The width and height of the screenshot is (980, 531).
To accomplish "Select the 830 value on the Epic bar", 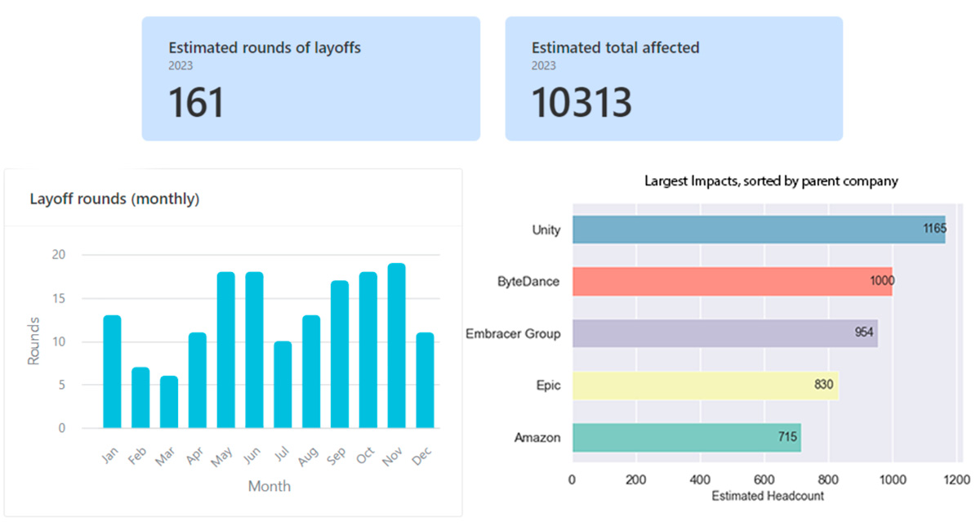I will tap(824, 385).
